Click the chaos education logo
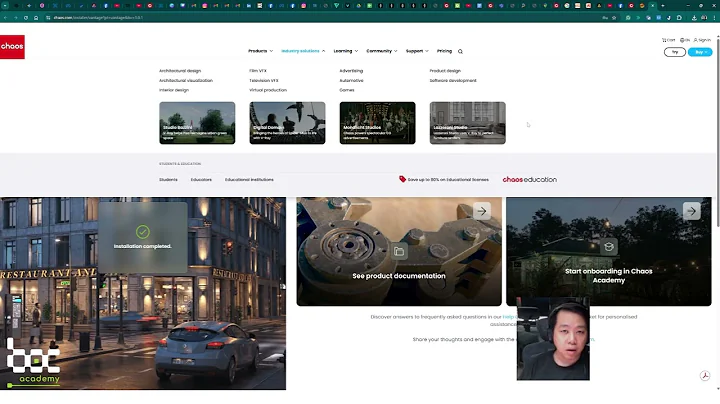Viewport: 720px width, 404px height. pos(529,180)
